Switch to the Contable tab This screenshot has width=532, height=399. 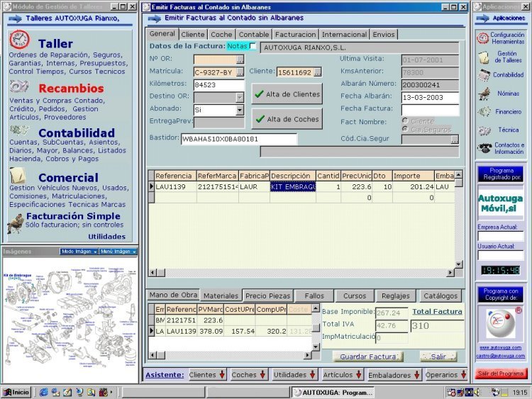click(253, 34)
